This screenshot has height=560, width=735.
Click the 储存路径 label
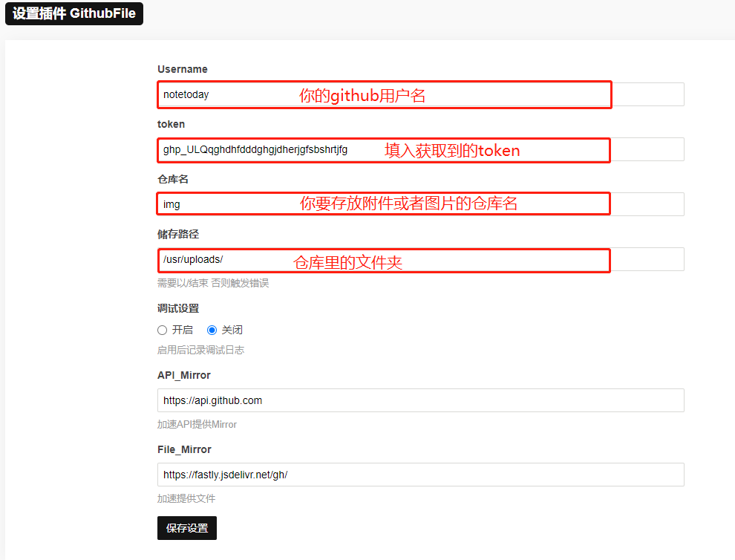click(x=178, y=234)
